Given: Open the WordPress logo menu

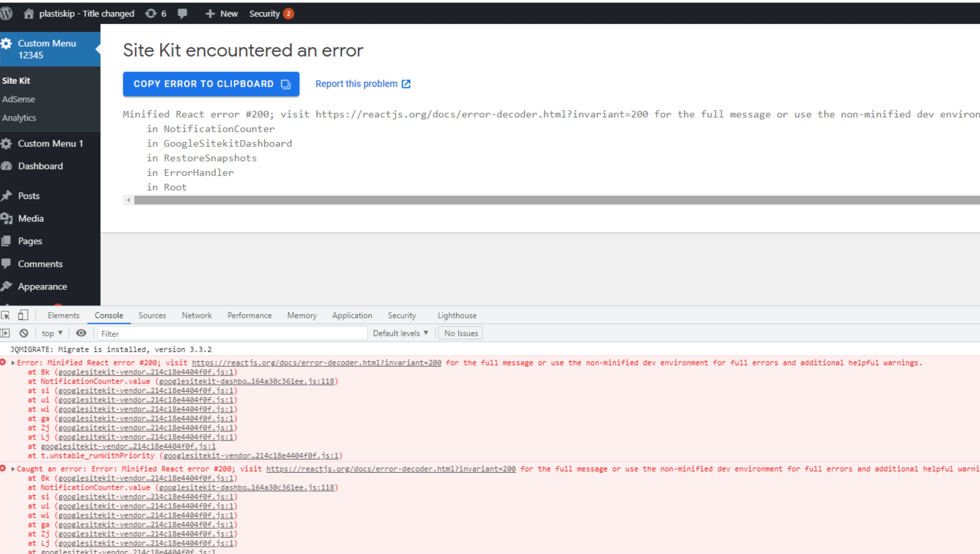Looking at the screenshot, I should [6, 13].
